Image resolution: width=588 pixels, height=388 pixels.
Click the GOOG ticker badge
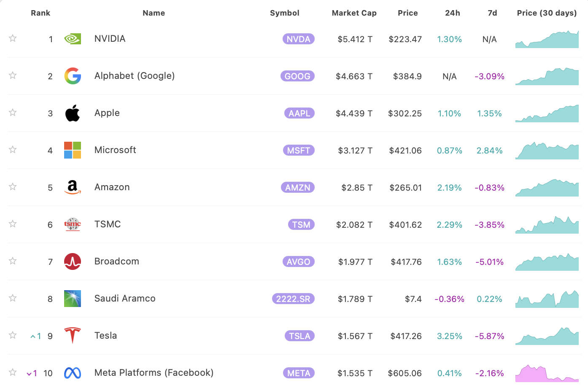coord(297,76)
